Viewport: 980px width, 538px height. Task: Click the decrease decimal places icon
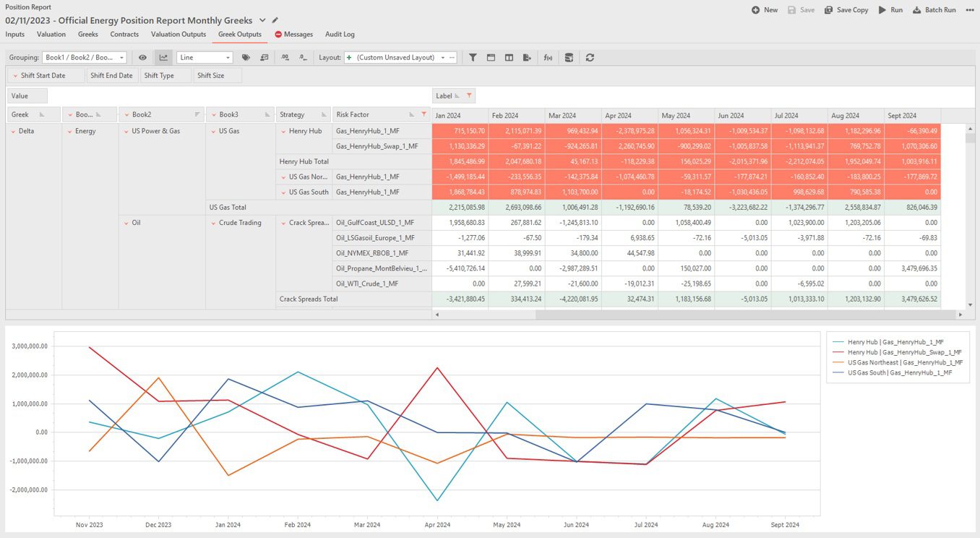(304, 57)
